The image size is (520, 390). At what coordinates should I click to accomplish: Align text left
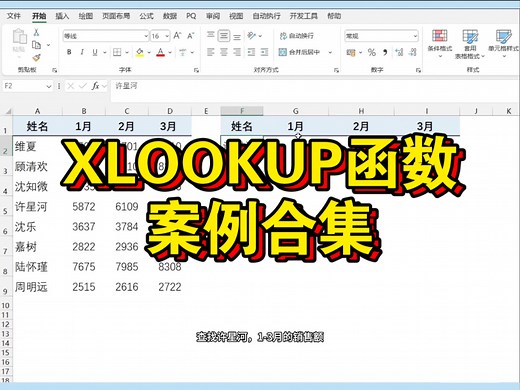(210, 52)
